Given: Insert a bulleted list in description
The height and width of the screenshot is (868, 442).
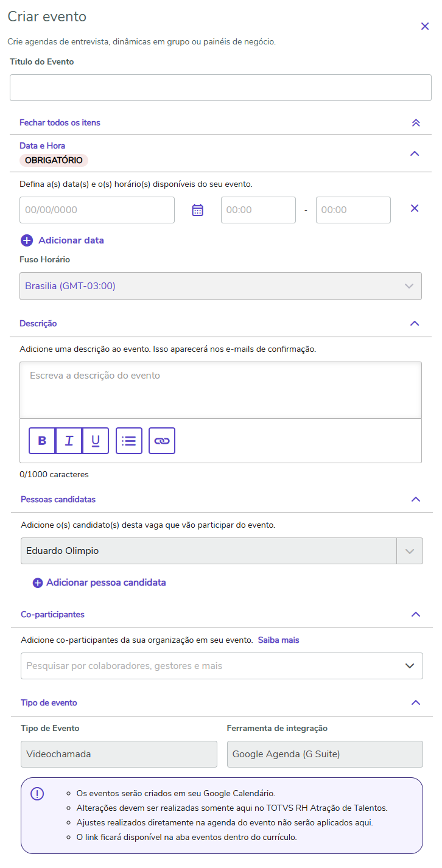Looking at the screenshot, I should 128,441.
